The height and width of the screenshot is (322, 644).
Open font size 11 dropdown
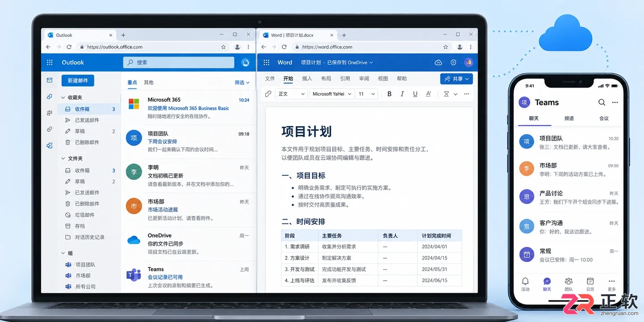point(367,94)
